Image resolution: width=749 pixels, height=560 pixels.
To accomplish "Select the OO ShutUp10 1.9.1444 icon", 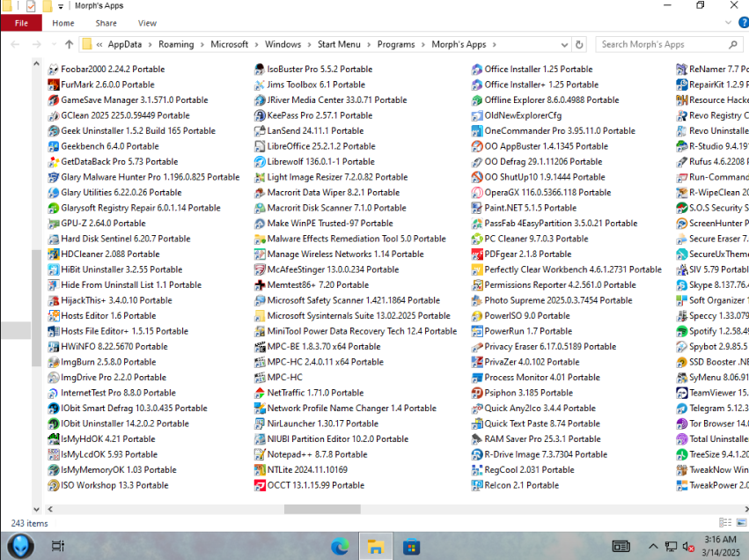I will coord(477,177).
